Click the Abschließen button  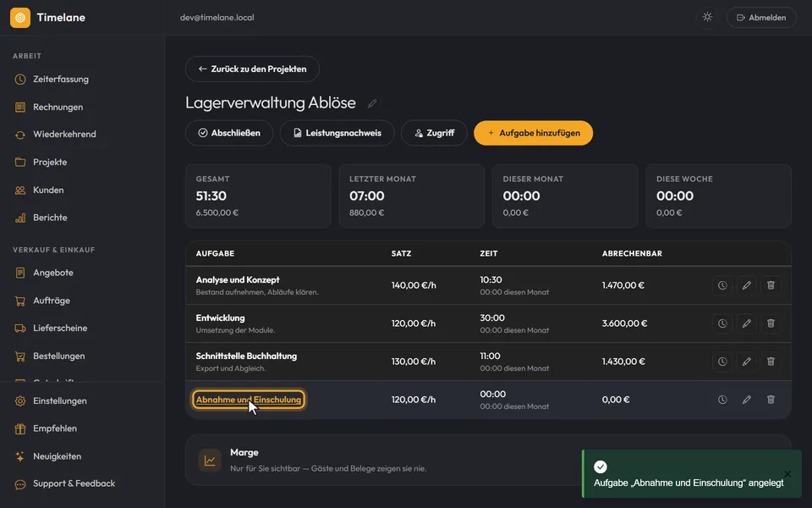coord(229,133)
